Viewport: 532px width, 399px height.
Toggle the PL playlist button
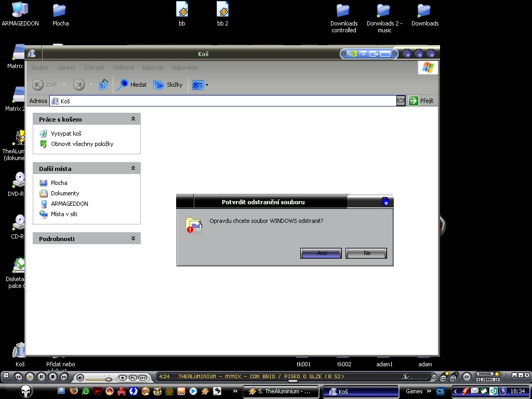point(132,378)
